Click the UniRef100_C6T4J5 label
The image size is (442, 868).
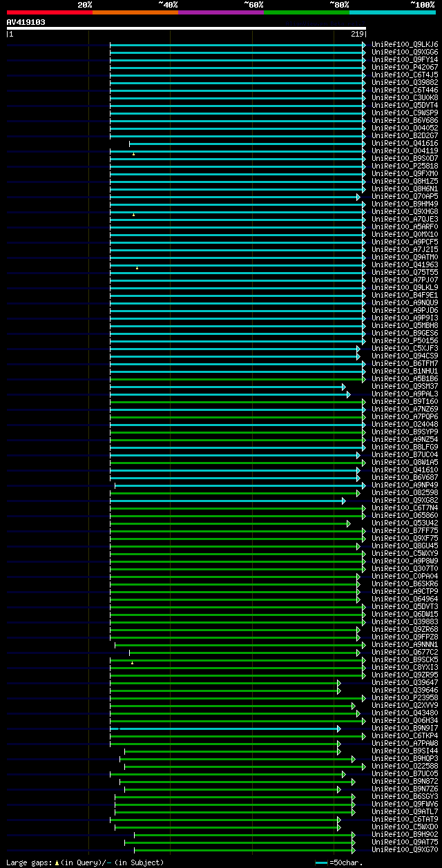405,75
